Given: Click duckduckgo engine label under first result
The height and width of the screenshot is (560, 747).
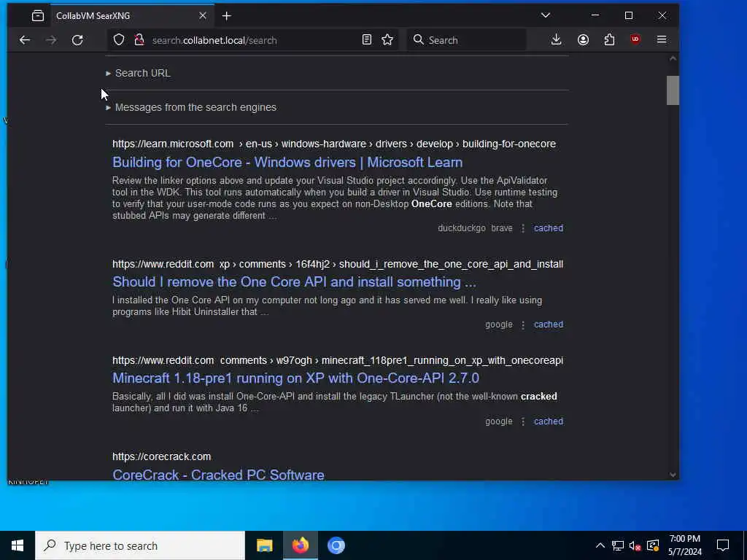Looking at the screenshot, I should click(x=462, y=228).
